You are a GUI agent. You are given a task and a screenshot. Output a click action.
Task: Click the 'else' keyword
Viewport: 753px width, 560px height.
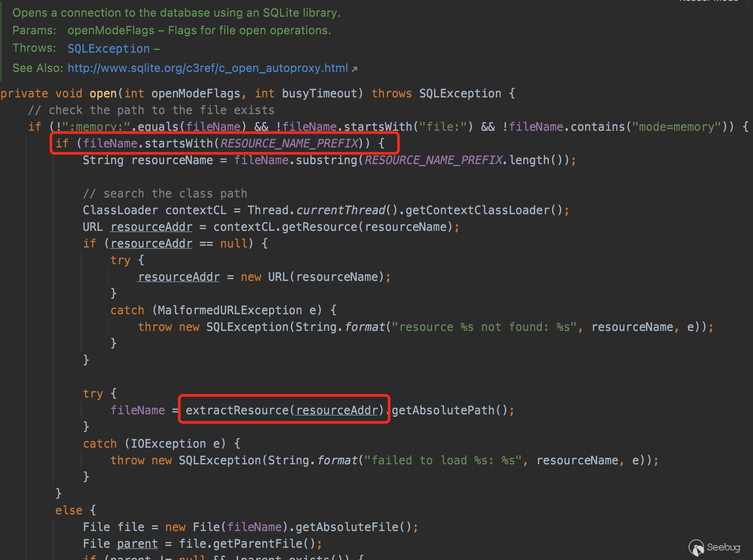pos(69,510)
